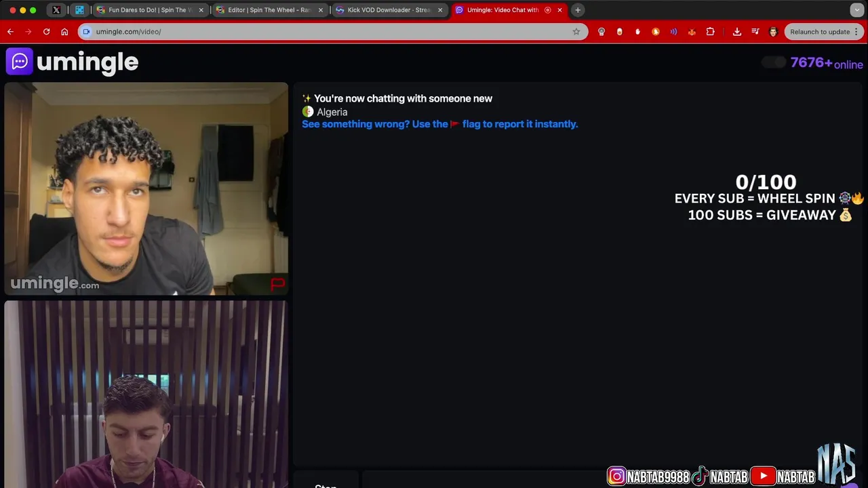
Task: Bookmark this page with the star icon
Action: click(x=576, y=32)
